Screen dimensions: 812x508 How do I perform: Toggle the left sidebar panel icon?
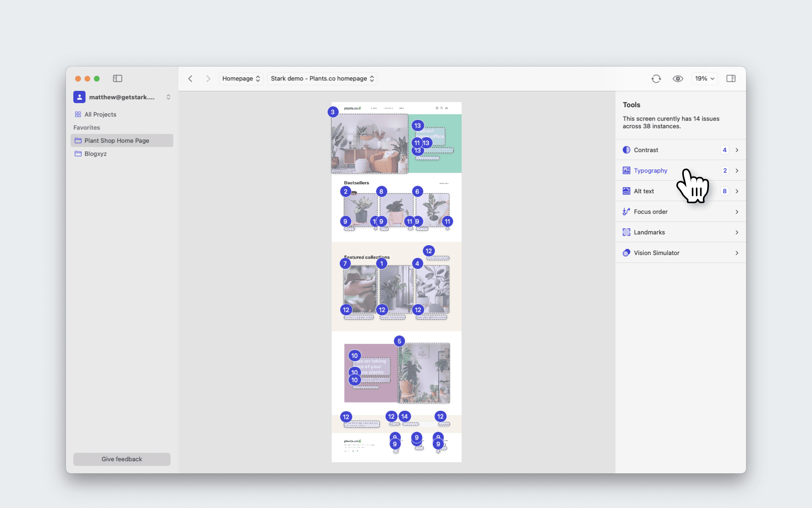coord(117,78)
